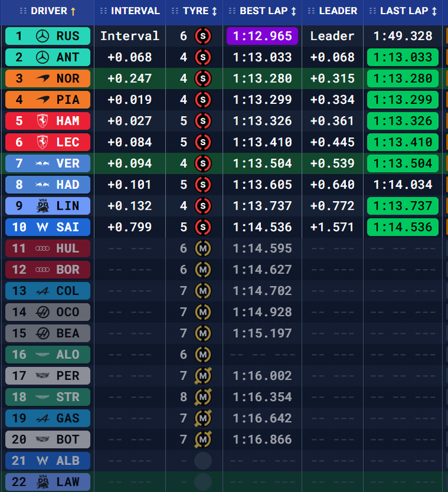Click the medium tyre icon in COL row
The height and width of the screenshot is (492, 448).
coord(203,291)
